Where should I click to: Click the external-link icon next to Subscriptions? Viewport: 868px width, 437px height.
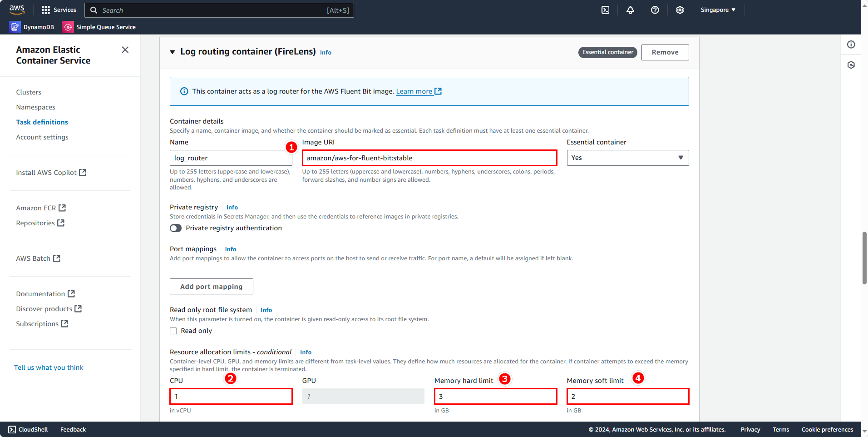[64, 324]
